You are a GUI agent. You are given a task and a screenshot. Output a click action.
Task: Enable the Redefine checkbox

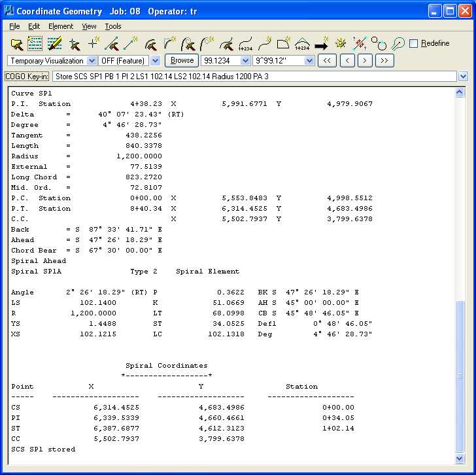413,44
